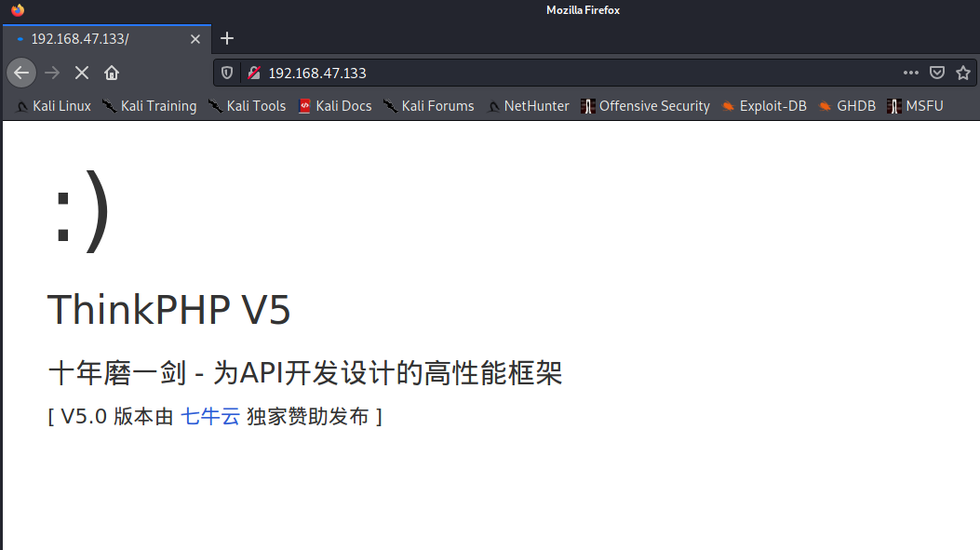The width and height of the screenshot is (980, 550).
Task: Open Offensive Security bookmark
Action: 646,106
